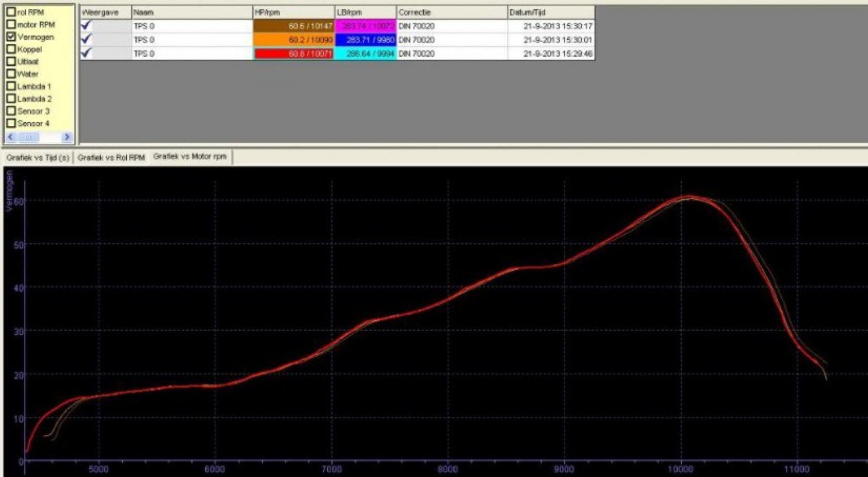The width and height of the screenshot is (868, 477).
Task: Tick the Sensor 4 checkbox
Action: point(11,123)
